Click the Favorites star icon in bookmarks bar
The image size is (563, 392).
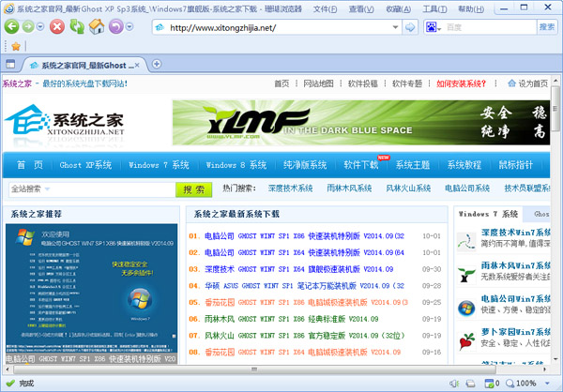coord(15,46)
